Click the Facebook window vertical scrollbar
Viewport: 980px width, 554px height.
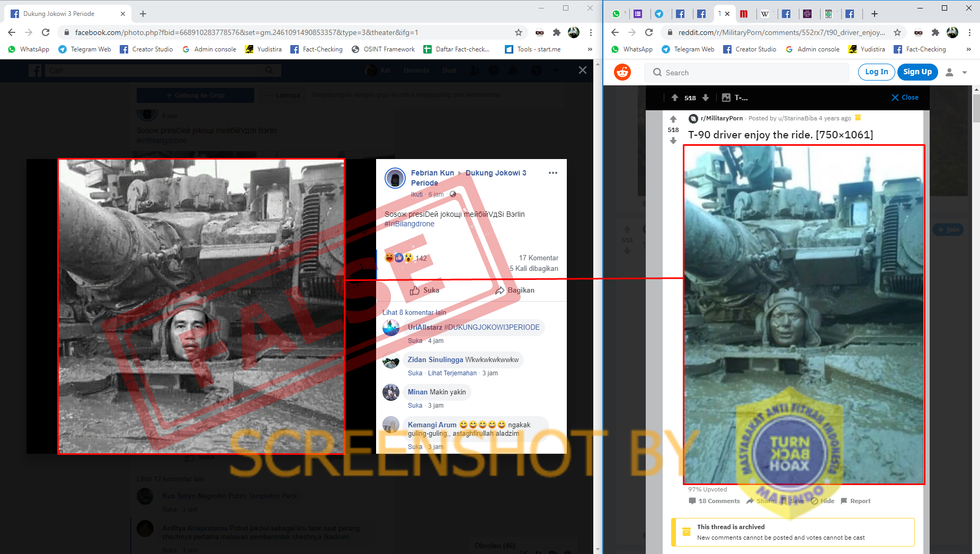[x=598, y=306]
